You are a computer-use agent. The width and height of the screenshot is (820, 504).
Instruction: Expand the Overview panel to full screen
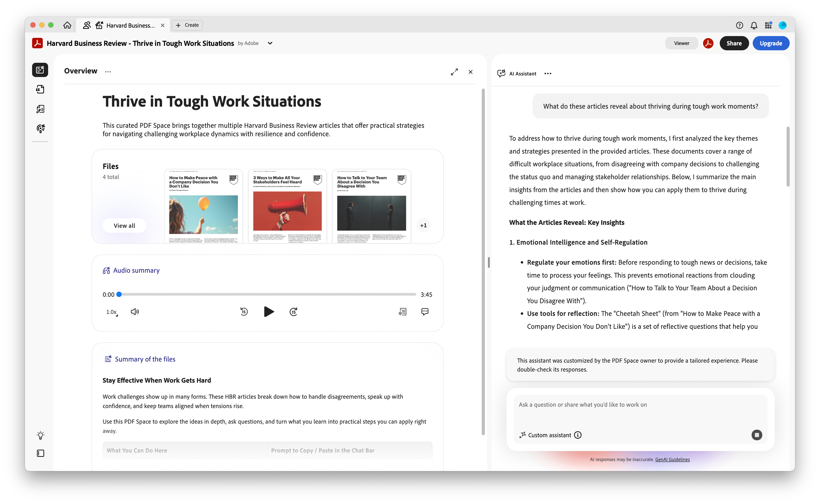coord(454,72)
